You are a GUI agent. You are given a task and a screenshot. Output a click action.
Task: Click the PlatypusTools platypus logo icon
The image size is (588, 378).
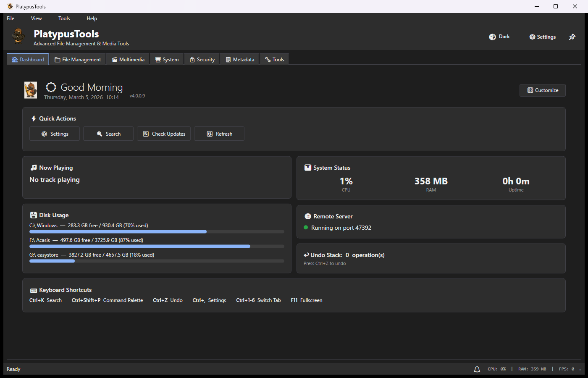tap(18, 36)
